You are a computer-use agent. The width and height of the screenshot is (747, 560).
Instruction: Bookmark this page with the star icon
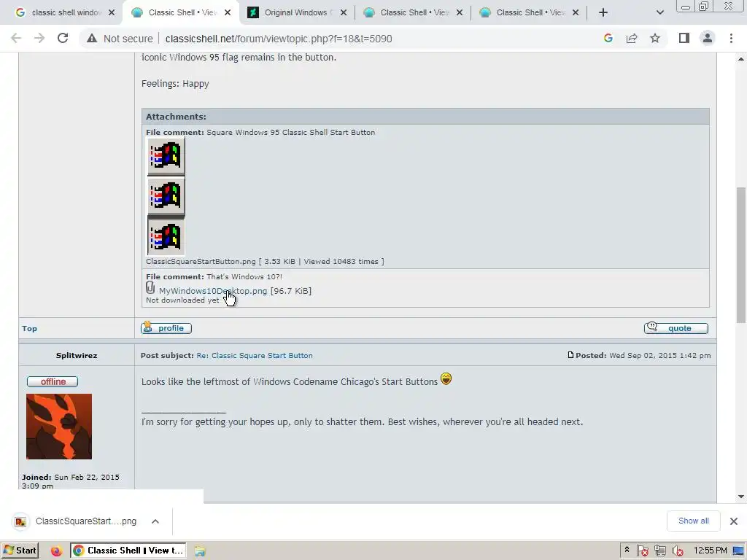[x=655, y=38]
